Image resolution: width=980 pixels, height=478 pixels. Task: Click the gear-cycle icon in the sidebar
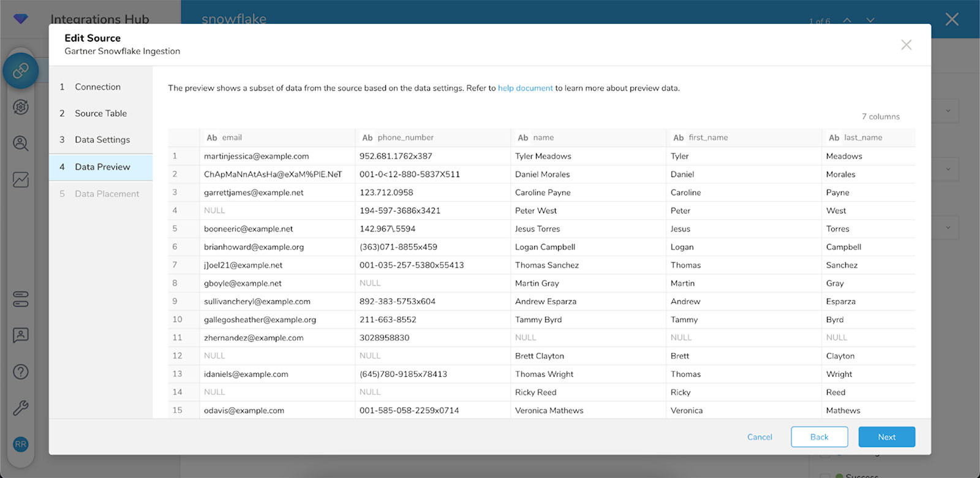pyautogui.click(x=21, y=107)
